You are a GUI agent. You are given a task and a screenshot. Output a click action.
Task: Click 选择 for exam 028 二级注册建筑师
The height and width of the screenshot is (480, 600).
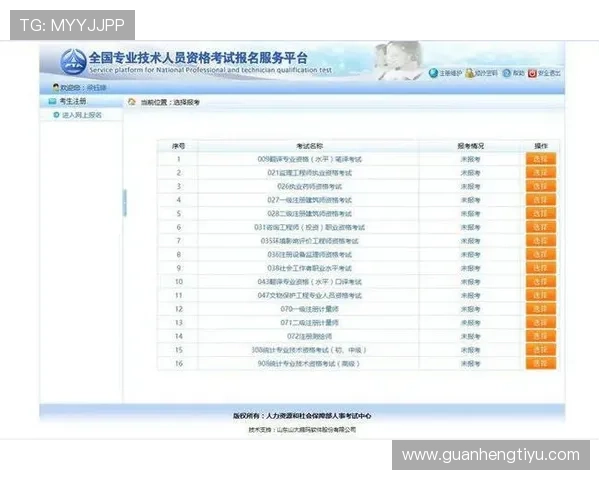[x=540, y=213]
